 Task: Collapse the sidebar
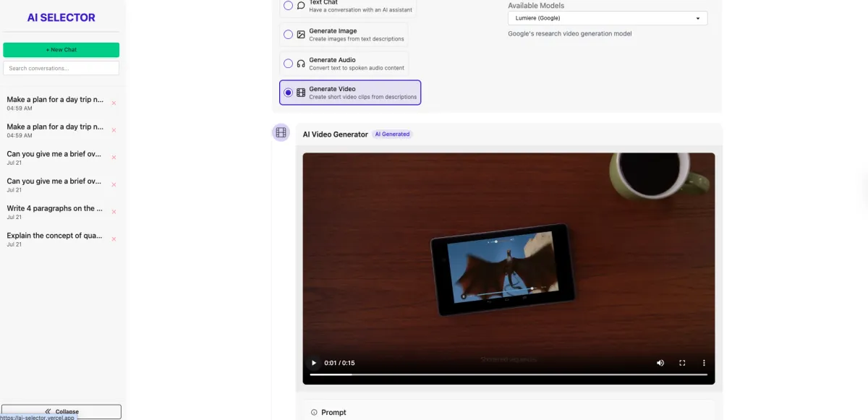[x=61, y=411]
